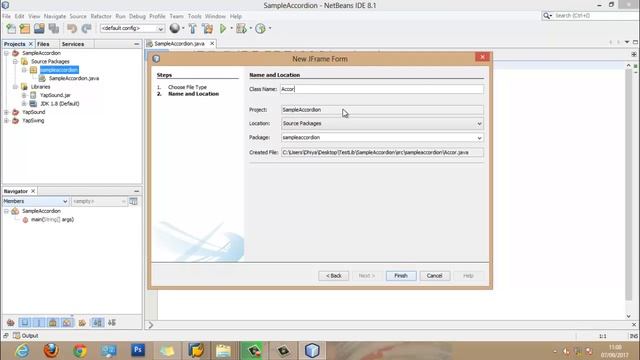Close the New JFrame Form dialog
Viewport: 640px width, 360px height.
click(482, 57)
